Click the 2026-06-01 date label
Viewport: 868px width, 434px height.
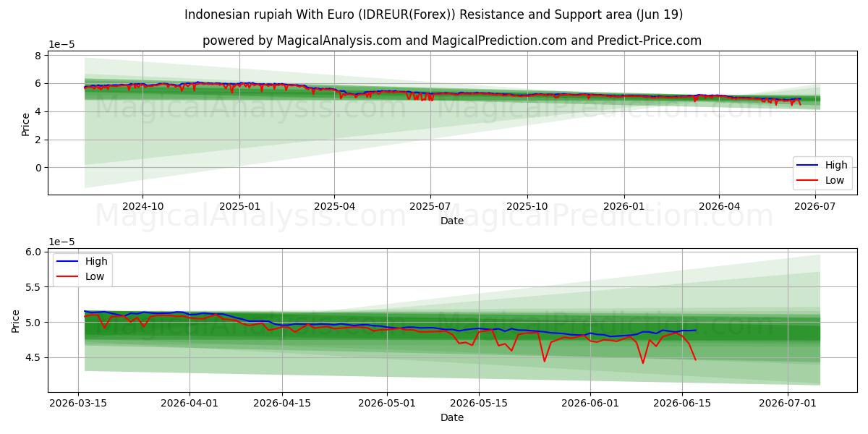tap(590, 404)
